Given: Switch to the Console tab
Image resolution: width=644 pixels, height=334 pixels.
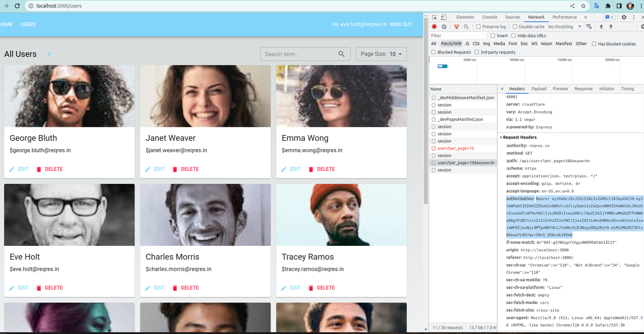Looking at the screenshot, I should (x=490, y=17).
